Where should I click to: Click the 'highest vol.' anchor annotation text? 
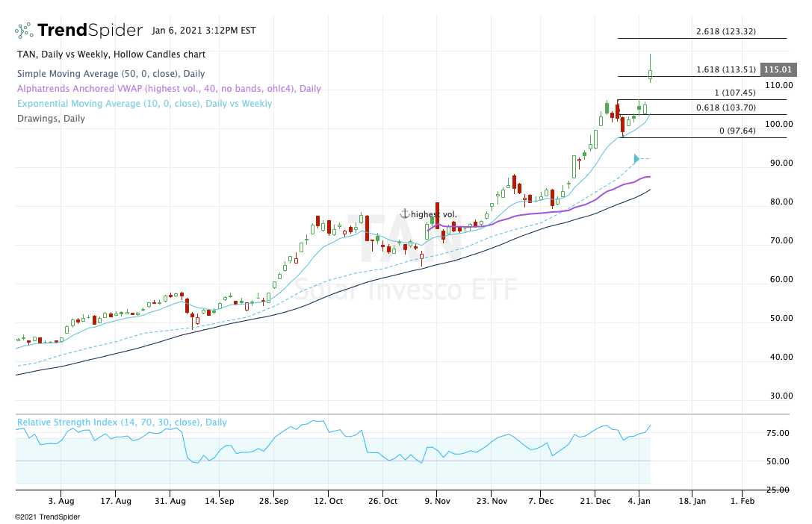tap(434, 214)
